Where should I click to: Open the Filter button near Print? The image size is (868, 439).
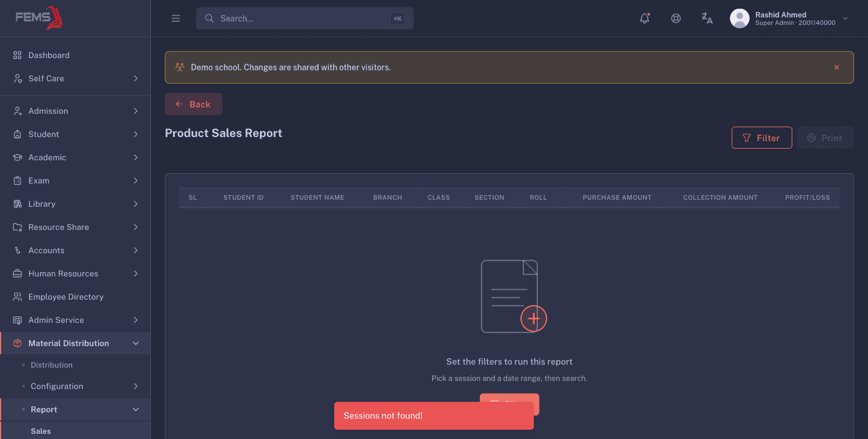(762, 138)
